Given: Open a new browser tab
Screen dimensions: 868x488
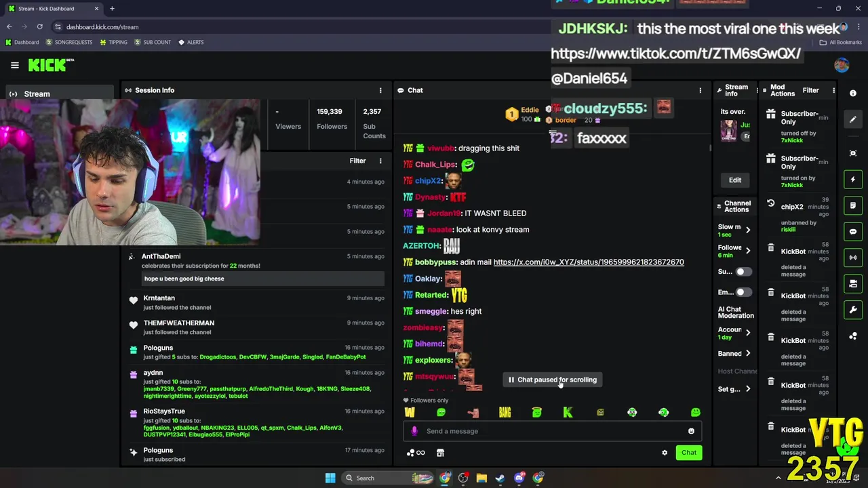Looking at the screenshot, I should (112, 9).
